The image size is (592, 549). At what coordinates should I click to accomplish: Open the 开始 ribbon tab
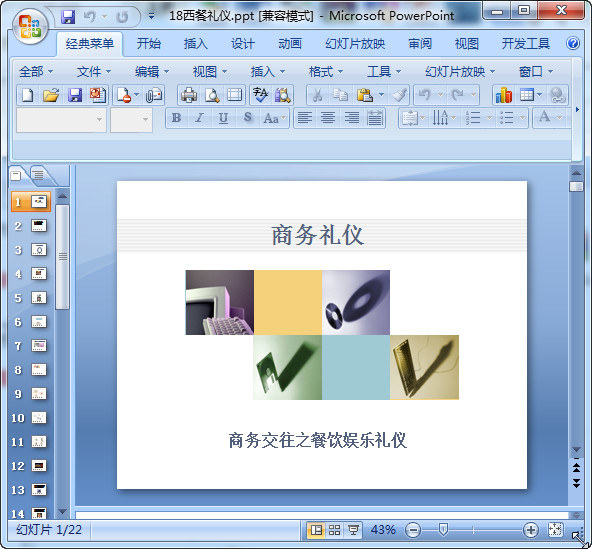[x=148, y=44]
